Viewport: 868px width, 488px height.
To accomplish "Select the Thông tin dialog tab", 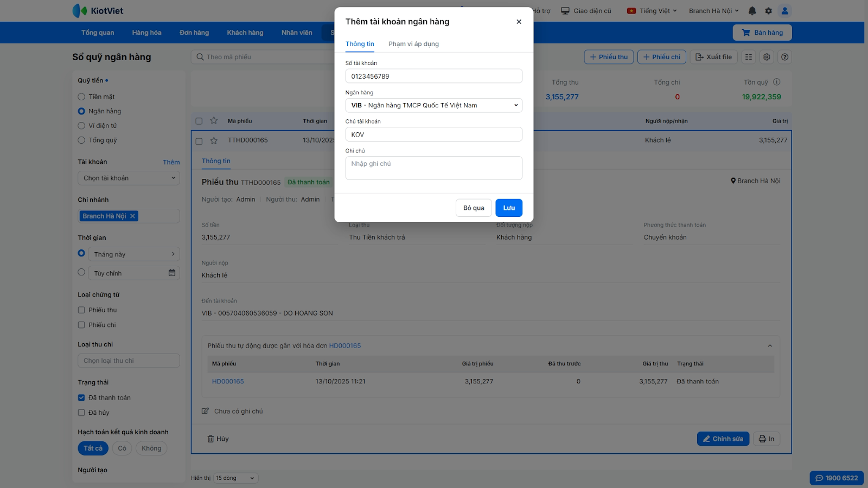I will click(x=360, y=44).
